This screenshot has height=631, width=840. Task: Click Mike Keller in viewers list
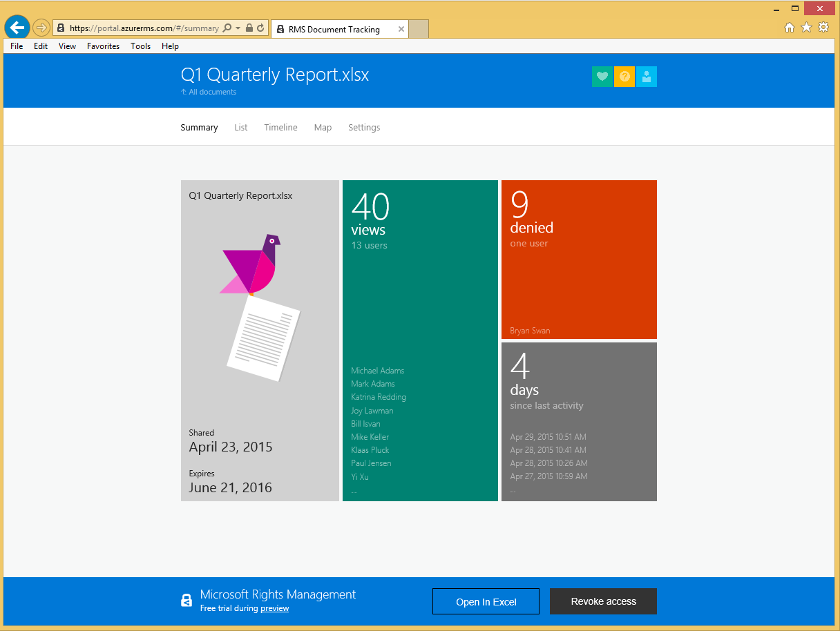[370, 437]
